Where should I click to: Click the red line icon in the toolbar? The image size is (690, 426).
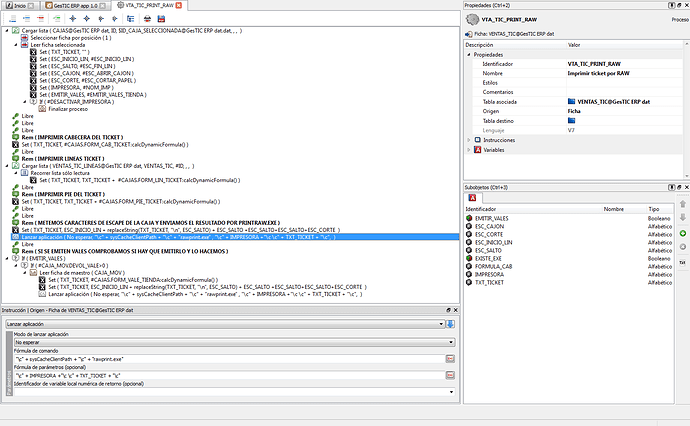tap(41, 19)
